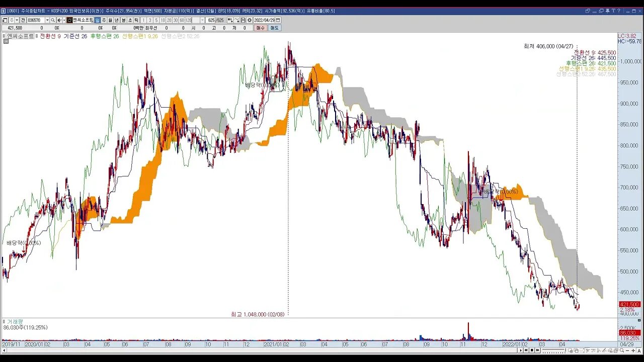Select 3 interval preset button
The width and height of the screenshot is (644, 362).
coord(150,20)
